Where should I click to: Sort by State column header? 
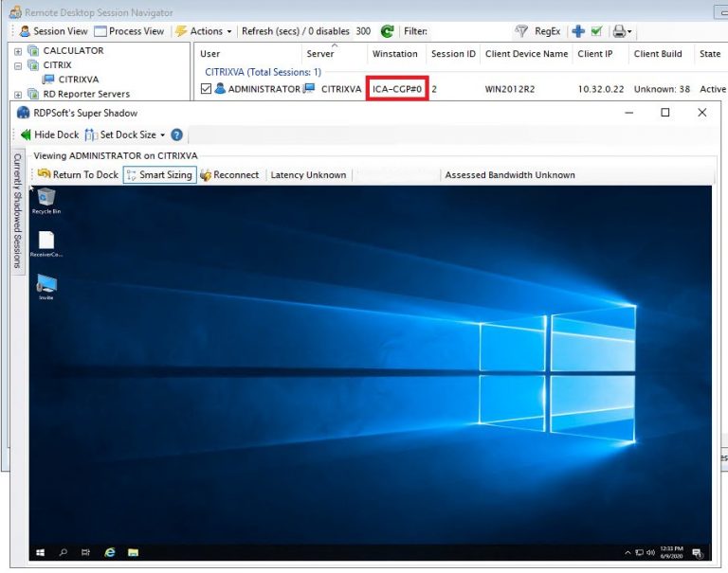coord(710,54)
